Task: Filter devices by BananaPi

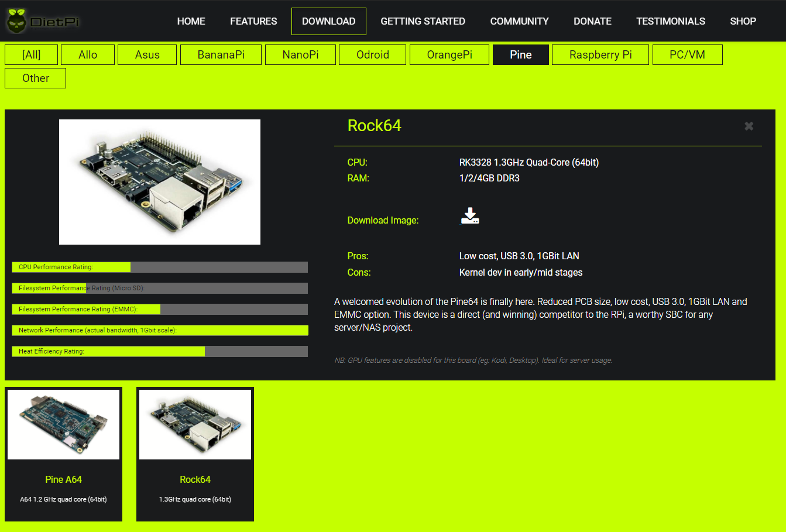Action: click(x=221, y=54)
